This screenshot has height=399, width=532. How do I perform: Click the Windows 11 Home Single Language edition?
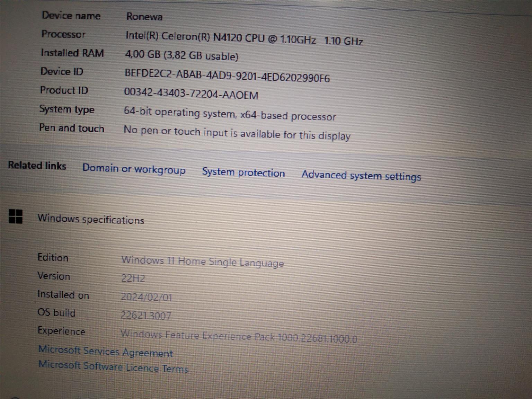click(x=202, y=261)
